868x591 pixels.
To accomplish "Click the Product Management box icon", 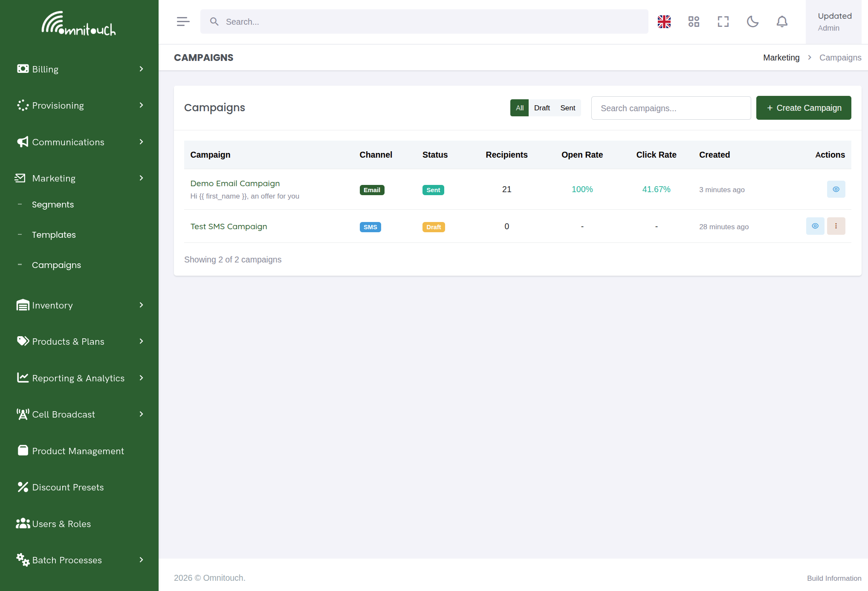I will 23,451.
